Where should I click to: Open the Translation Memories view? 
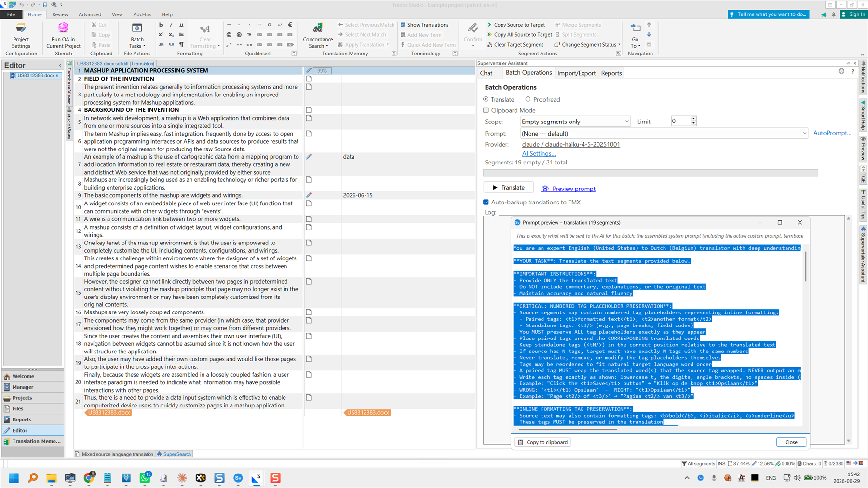[33, 441]
